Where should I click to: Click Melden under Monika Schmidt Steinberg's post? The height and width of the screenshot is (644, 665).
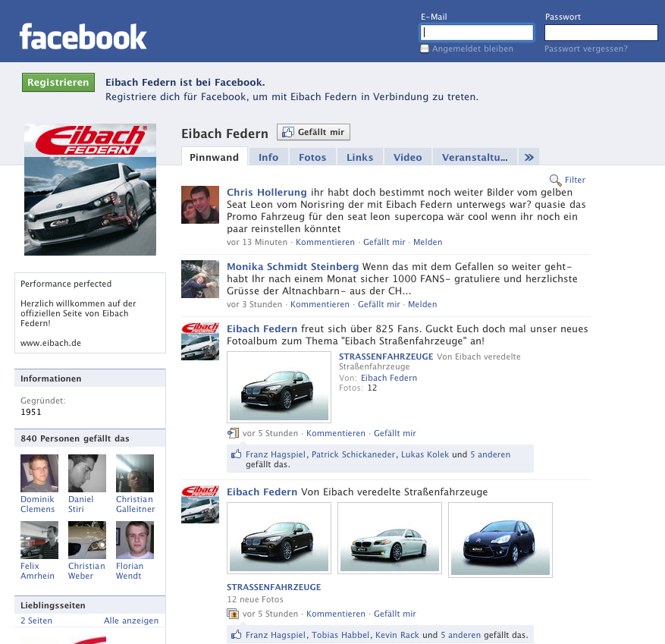coord(422,304)
